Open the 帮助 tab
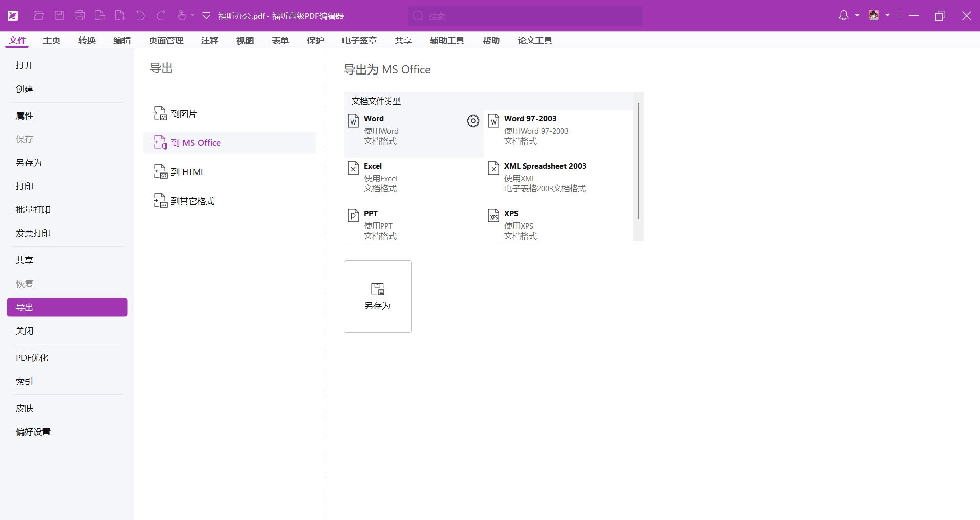 click(491, 40)
